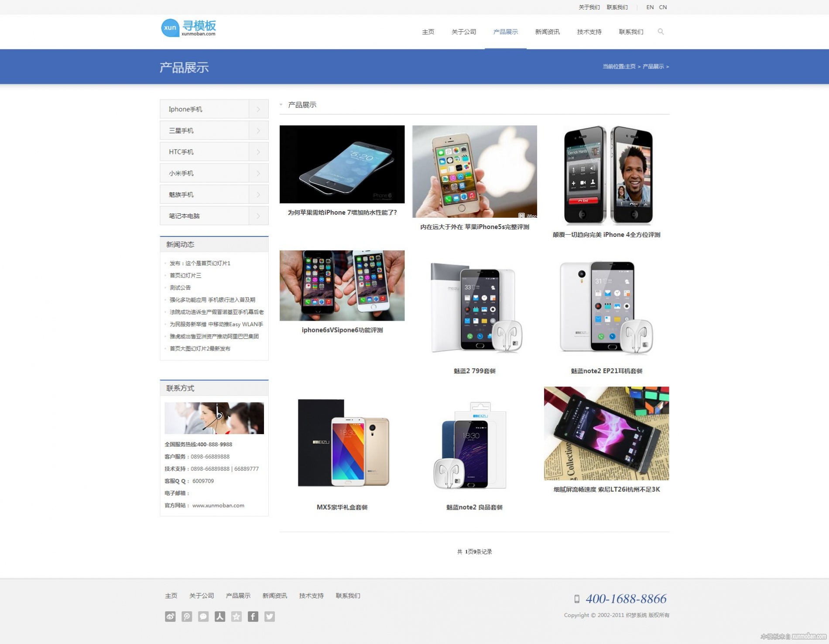Expand the chevron beside 笔记本电脑

click(x=258, y=216)
